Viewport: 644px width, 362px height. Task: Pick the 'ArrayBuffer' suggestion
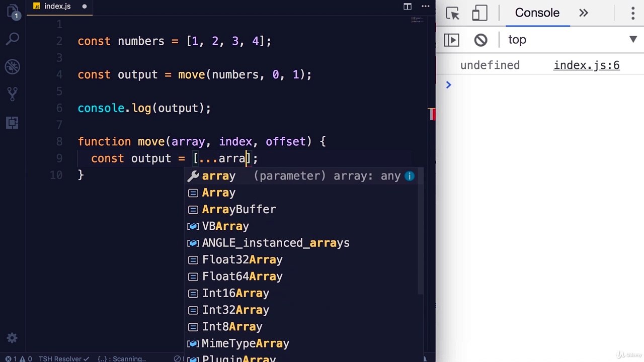(300, 209)
